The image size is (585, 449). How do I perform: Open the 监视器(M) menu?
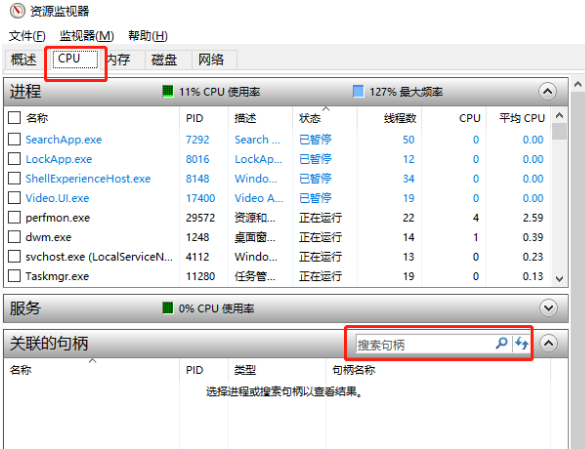87,36
